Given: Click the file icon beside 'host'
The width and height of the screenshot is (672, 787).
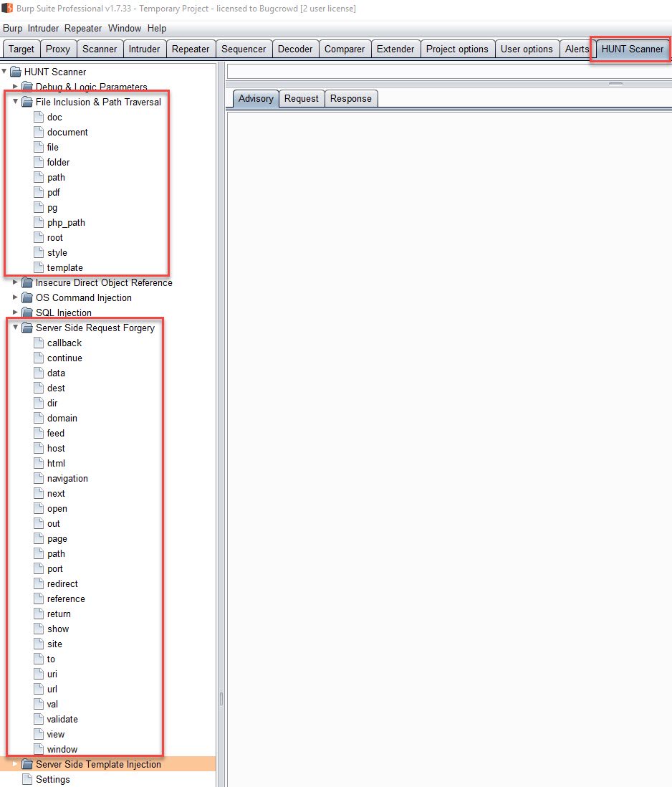Looking at the screenshot, I should [x=39, y=448].
